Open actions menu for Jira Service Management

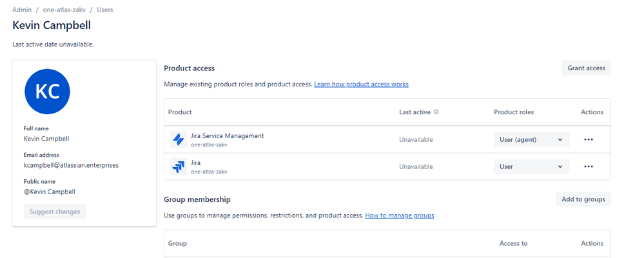[588, 139]
